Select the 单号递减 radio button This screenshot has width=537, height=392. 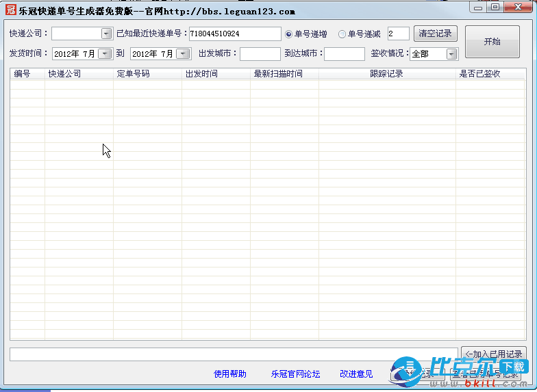pos(342,34)
